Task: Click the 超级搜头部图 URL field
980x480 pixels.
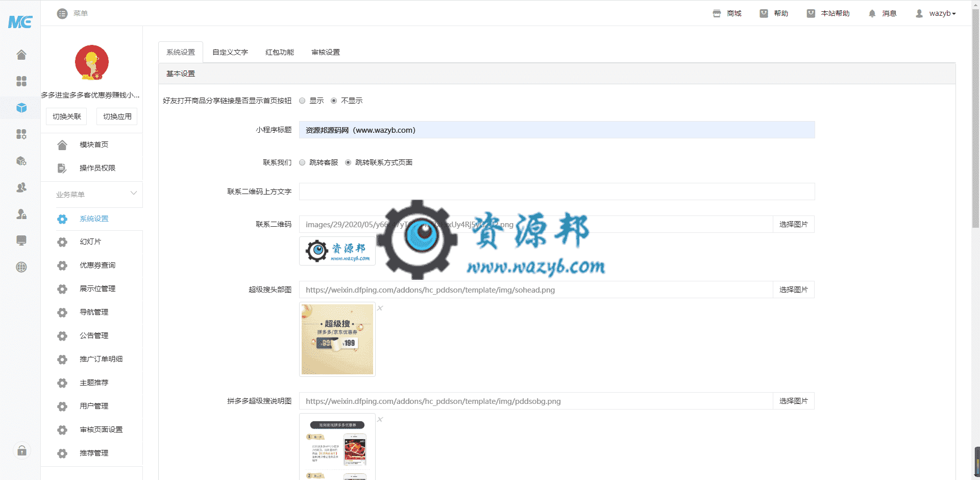Action: click(x=536, y=290)
